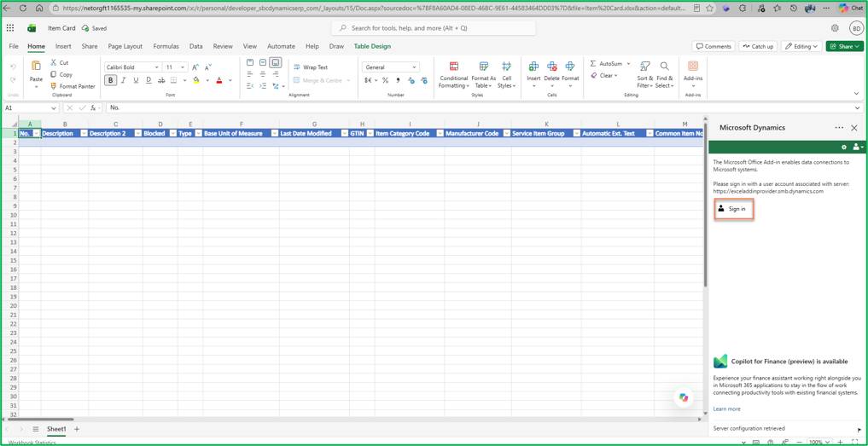
Task: Apply top vertical alignment
Action: coord(250,62)
